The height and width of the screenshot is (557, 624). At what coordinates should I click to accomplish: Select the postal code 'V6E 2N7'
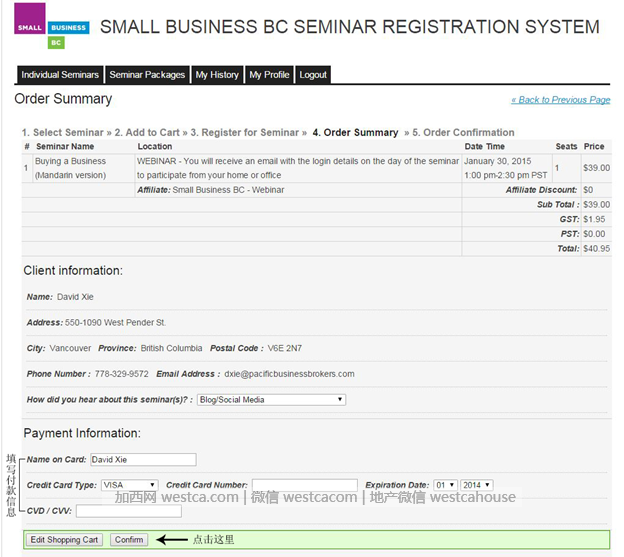(x=285, y=348)
